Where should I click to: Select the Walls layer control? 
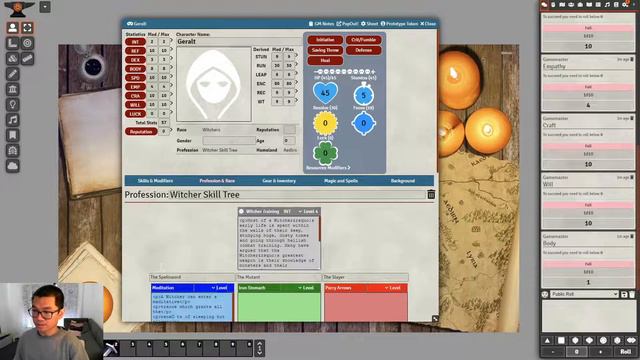tap(13, 89)
